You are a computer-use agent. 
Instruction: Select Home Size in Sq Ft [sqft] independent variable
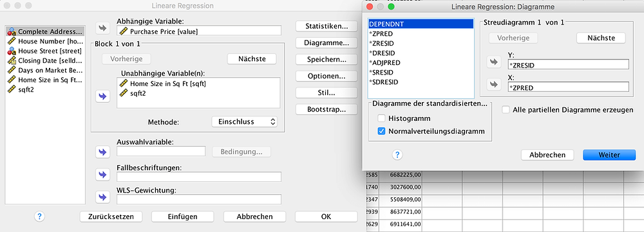click(198, 84)
